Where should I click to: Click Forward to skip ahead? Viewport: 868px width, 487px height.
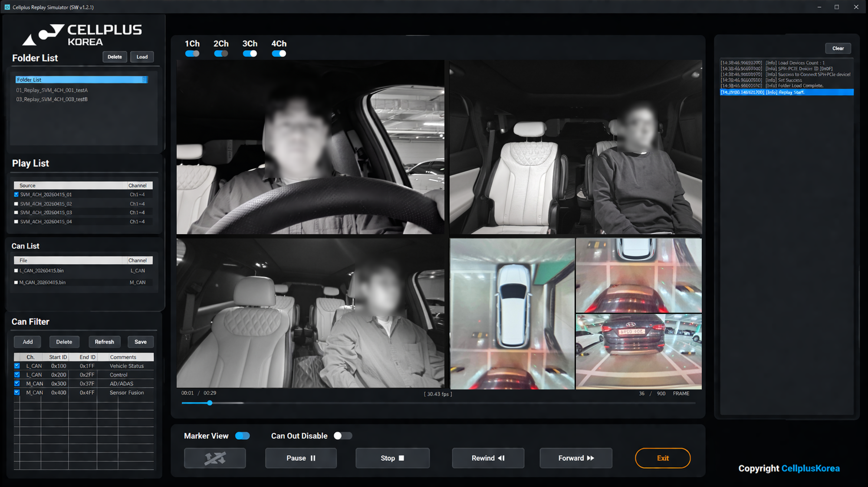coord(576,458)
